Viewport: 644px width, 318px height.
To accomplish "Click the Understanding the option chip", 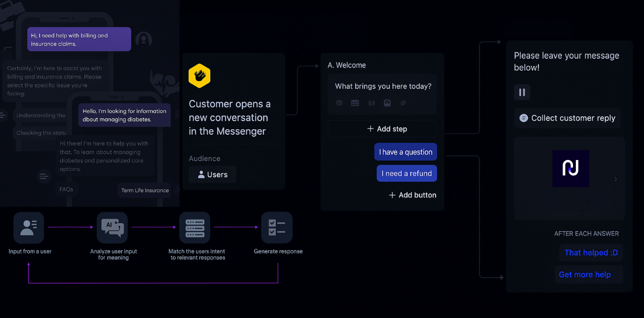I will tap(40, 115).
